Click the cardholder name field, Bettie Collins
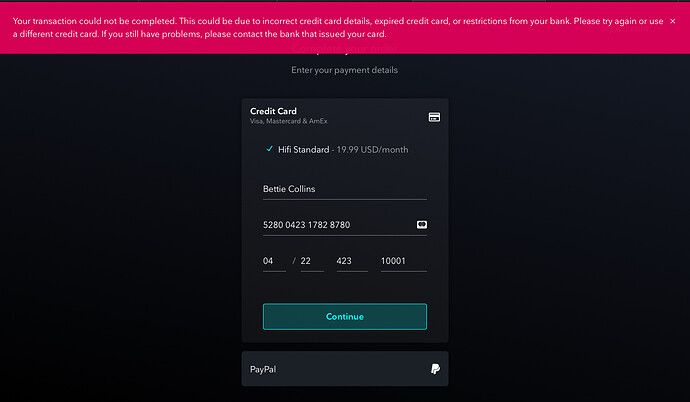 click(x=344, y=188)
